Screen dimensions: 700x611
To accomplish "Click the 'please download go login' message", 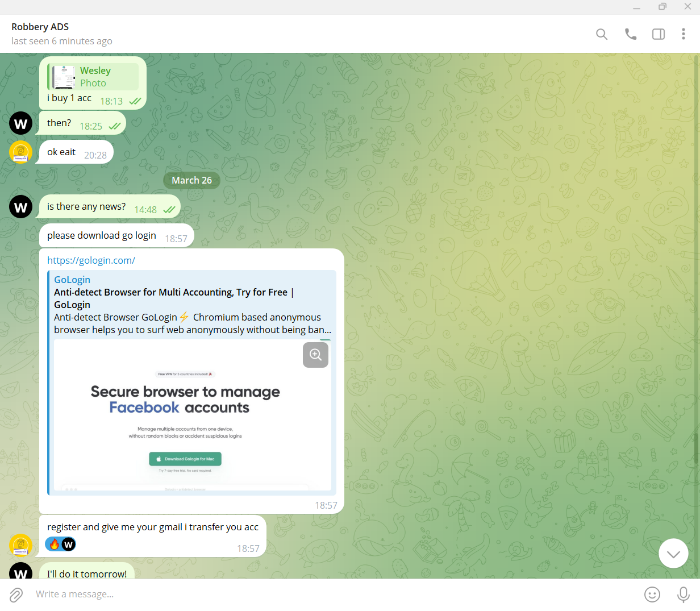I will [x=116, y=236].
